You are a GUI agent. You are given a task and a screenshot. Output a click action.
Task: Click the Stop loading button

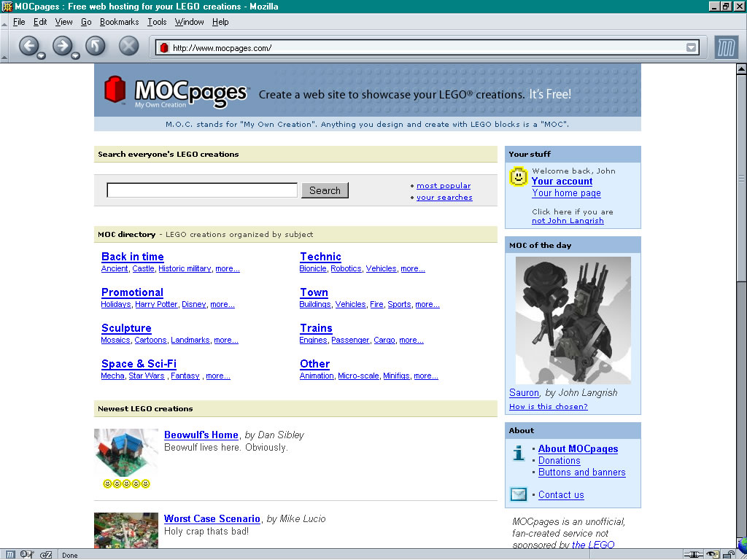click(128, 46)
